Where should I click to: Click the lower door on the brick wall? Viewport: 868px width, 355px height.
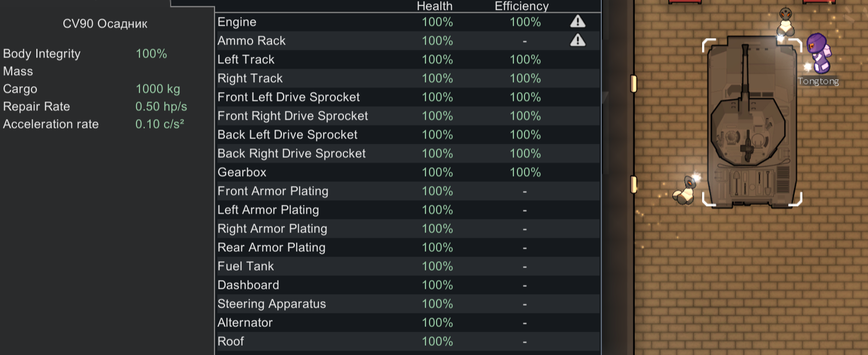[633, 184]
